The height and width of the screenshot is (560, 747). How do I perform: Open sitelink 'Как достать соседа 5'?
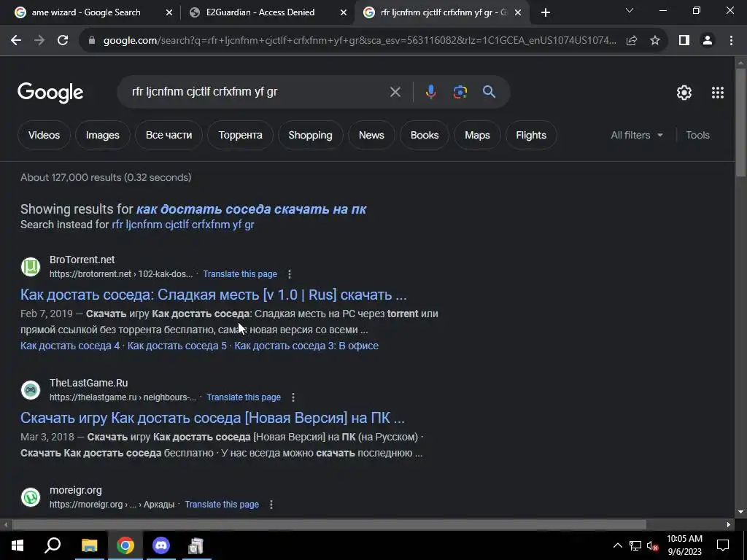click(x=177, y=346)
